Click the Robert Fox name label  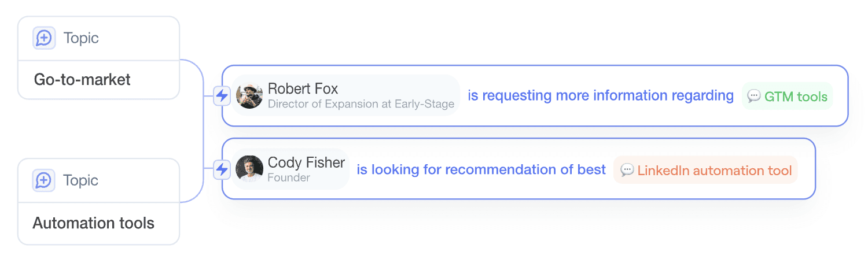click(303, 89)
